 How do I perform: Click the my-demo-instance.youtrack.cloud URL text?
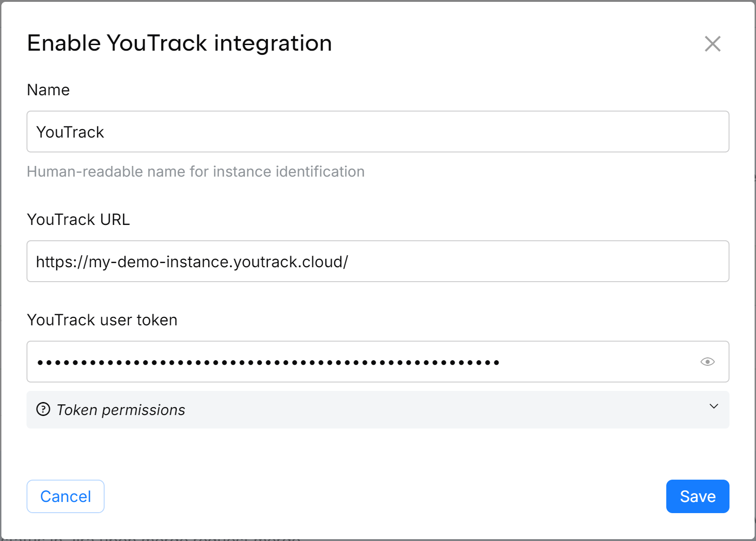point(192,262)
